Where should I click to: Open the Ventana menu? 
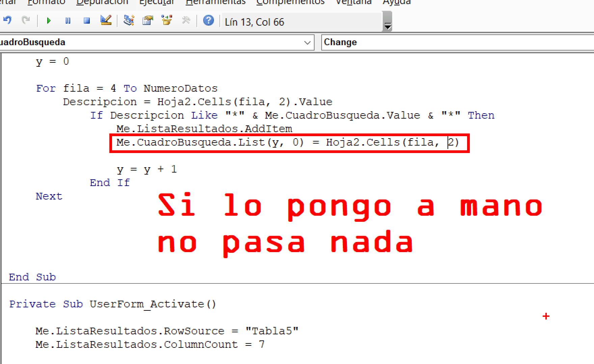(x=353, y=2)
